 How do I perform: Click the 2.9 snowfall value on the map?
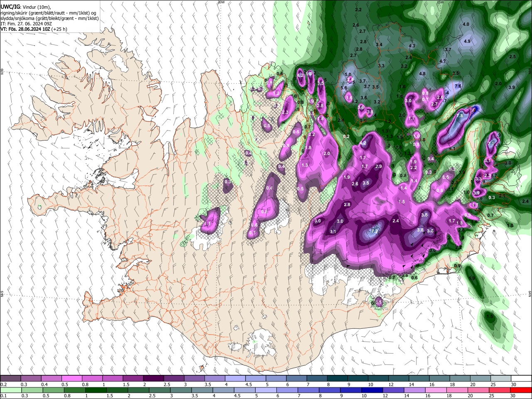378,166
